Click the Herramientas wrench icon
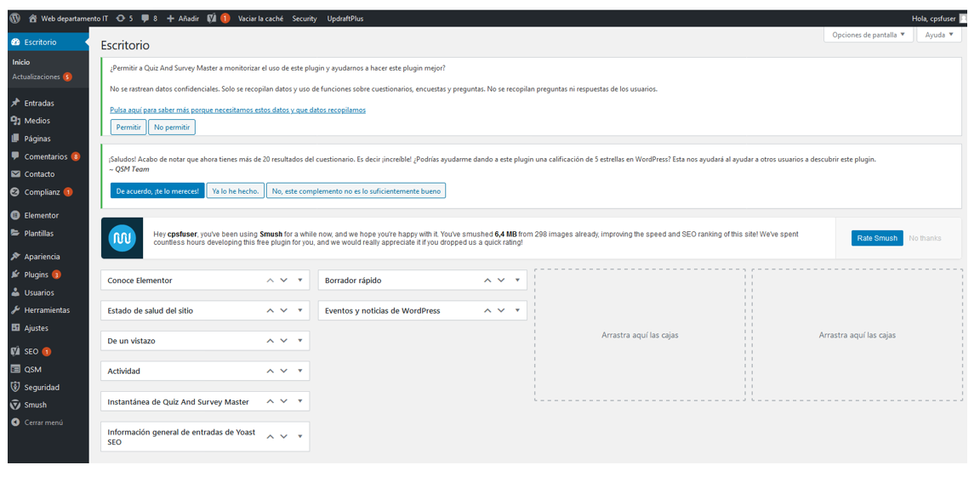This screenshot has width=980, height=482. pyautogui.click(x=16, y=310)
